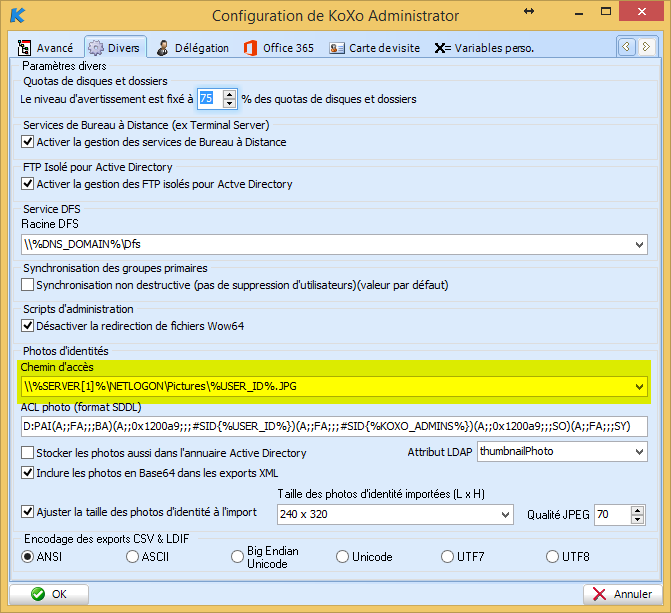Open the Délégation tab
671x613 pixels.
[193, 48]
